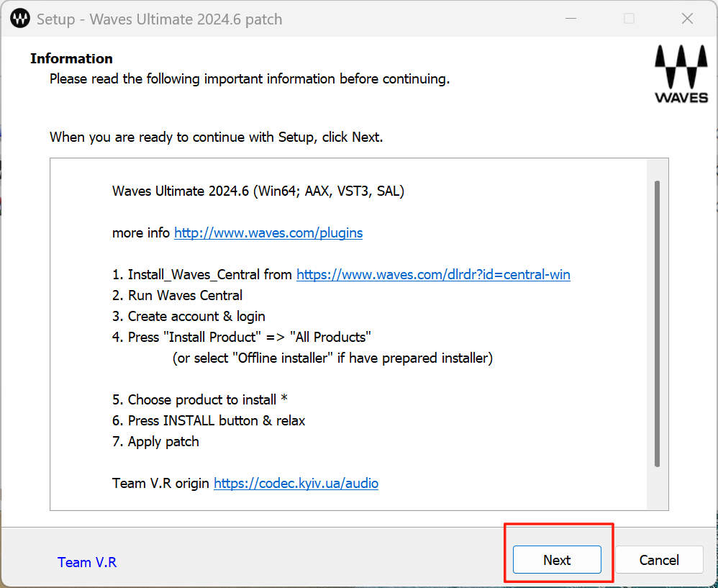This screenshot has width=718, height=588.
Task: Click the '6. Press INSTALL button & relax' line
Action: 209,421
